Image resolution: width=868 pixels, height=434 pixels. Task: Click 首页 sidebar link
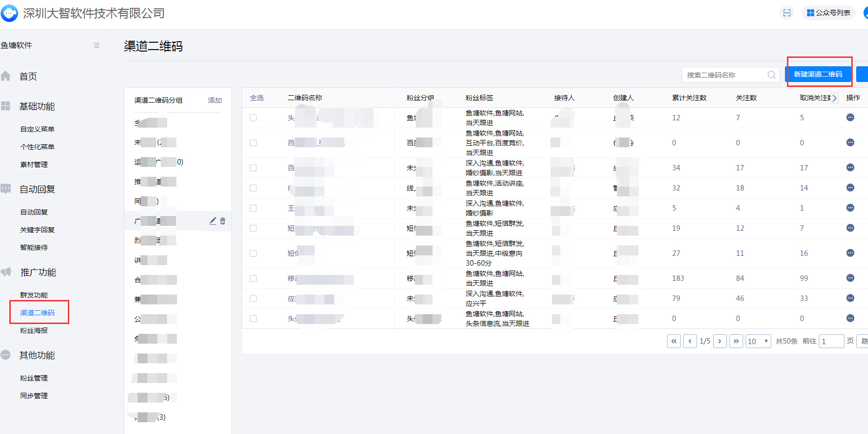(28, 76)
